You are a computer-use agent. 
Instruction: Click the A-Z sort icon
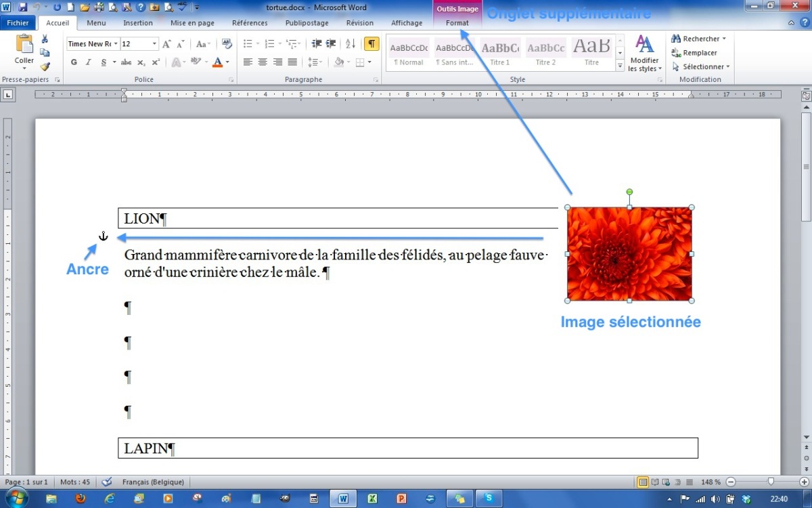[x=351, y=44]
